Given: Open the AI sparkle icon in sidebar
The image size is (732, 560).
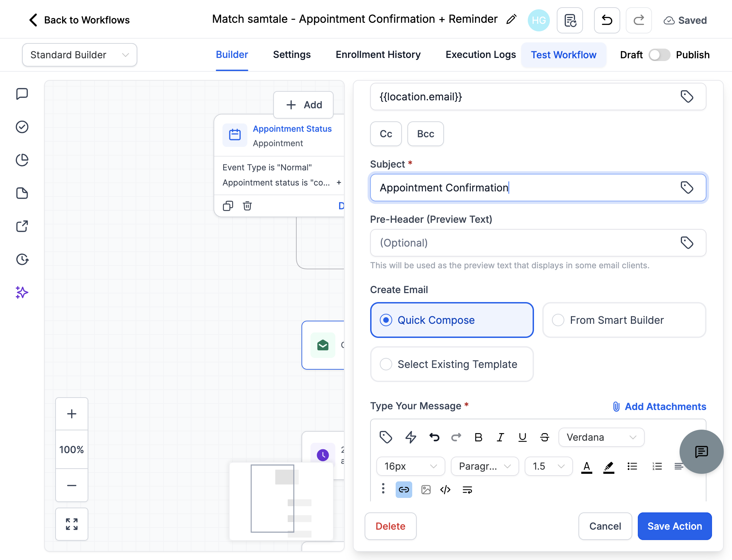Looking at the screenshot, I should point(22,292).
